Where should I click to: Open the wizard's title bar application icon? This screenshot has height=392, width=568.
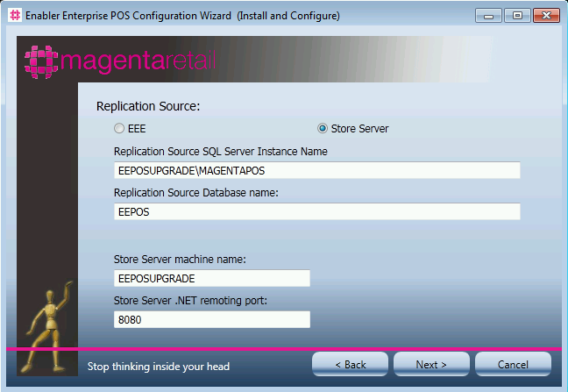coord(15,15)
